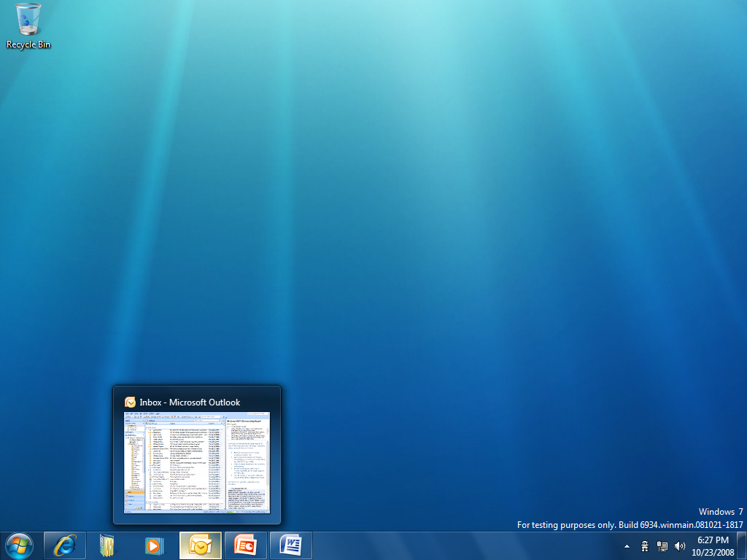Click the 6:27 PM clock time
747x560 pixels.
click(713, 540)
